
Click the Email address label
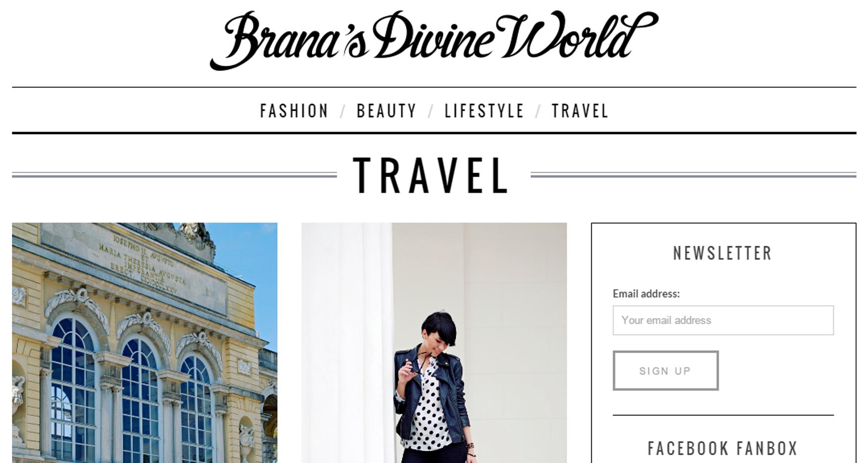646,294
